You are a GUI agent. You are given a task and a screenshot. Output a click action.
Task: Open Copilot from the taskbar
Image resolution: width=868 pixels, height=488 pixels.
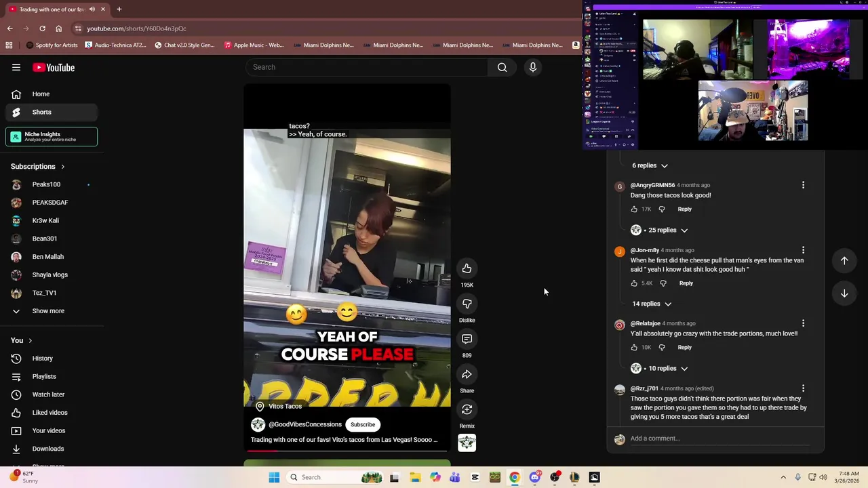pyautogui.click(x=435, y=477)
